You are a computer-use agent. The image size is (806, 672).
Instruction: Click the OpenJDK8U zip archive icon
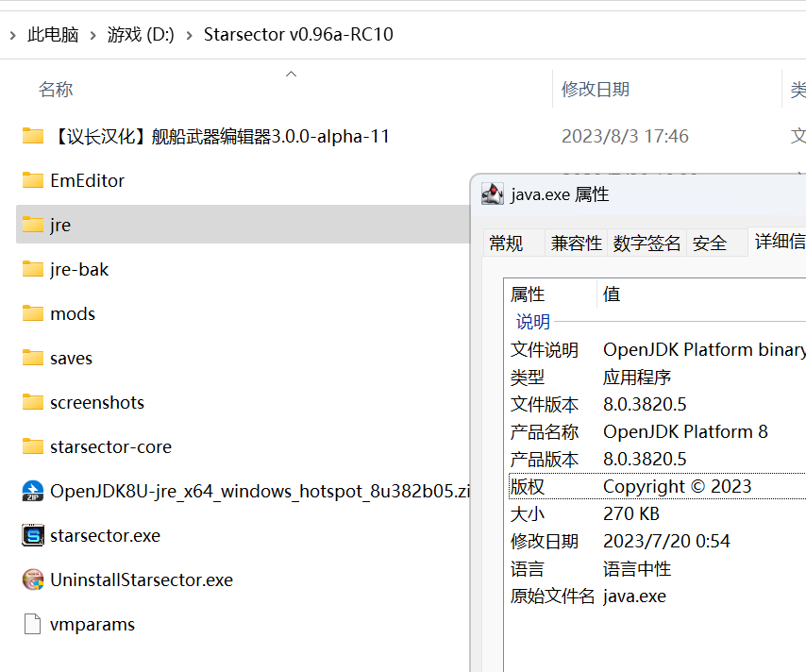pos(31,491)
